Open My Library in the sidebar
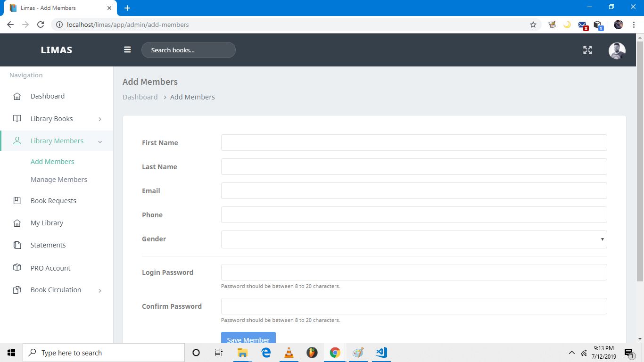Image resolution: width=644 pixels, height=362 pixels. [x=47, y=223]
